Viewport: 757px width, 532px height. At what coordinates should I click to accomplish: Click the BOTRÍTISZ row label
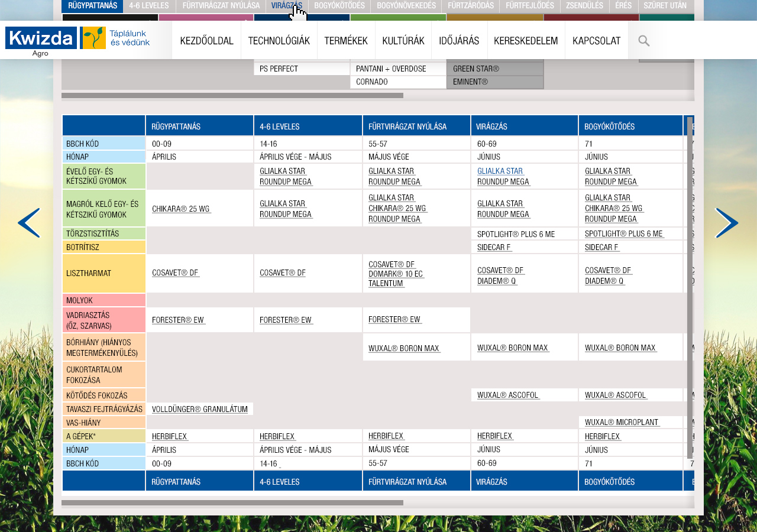click(x=104, y=247)
